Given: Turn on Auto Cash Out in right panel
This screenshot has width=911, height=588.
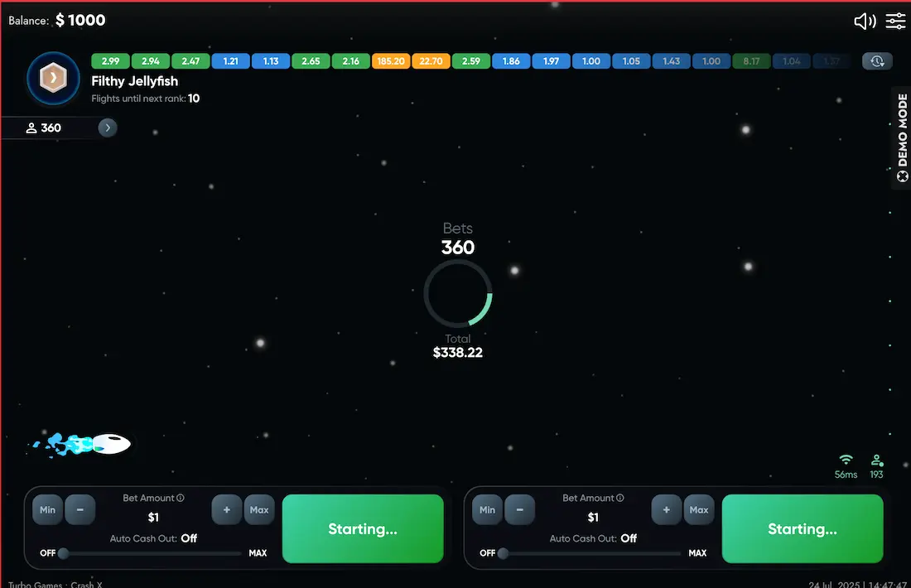Looking at the screenshot, I should tap(628, 538).
